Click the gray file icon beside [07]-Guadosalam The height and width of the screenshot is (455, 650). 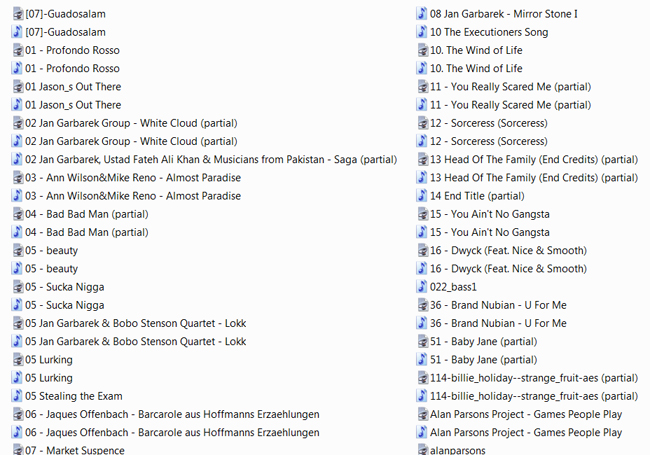pos(17,14)
